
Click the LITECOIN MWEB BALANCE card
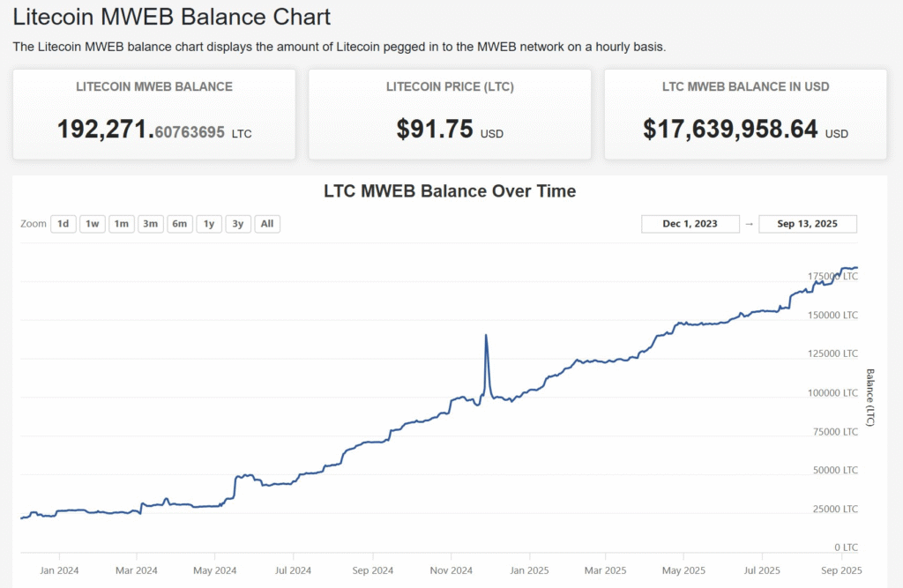[x=153, y=113]
